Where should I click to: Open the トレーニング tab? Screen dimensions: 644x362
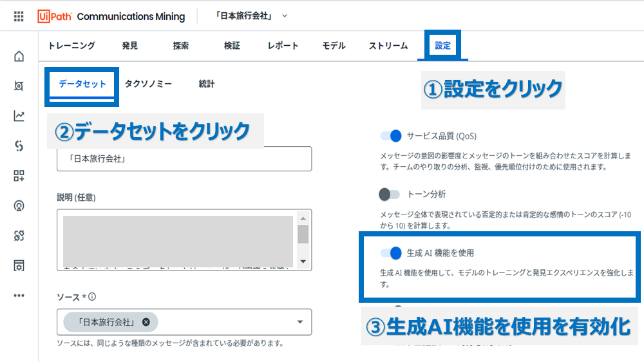[x=71, y=46]
